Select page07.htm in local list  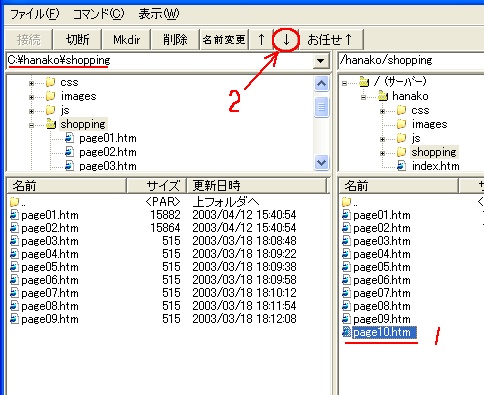pos(50,293)
